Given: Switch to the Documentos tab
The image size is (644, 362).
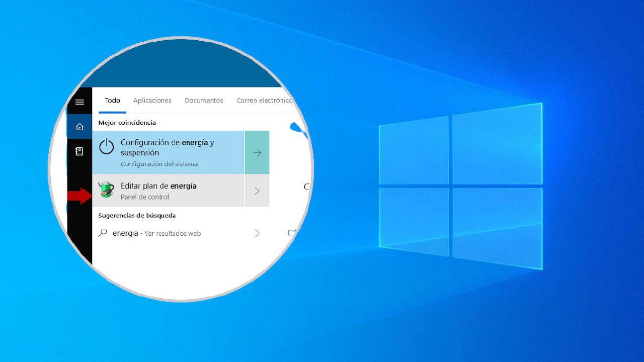Looking at the screenshot, I should 204,101.
